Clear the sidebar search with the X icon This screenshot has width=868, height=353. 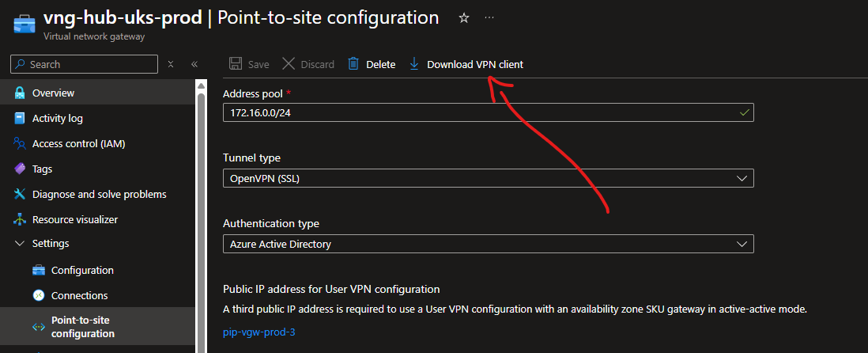tap(171, 64)
